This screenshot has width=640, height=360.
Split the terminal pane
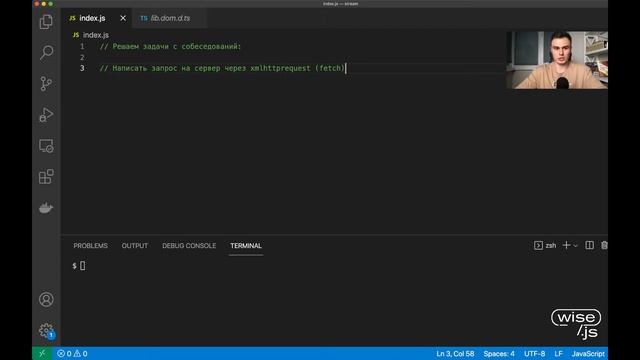coord(589,245)
